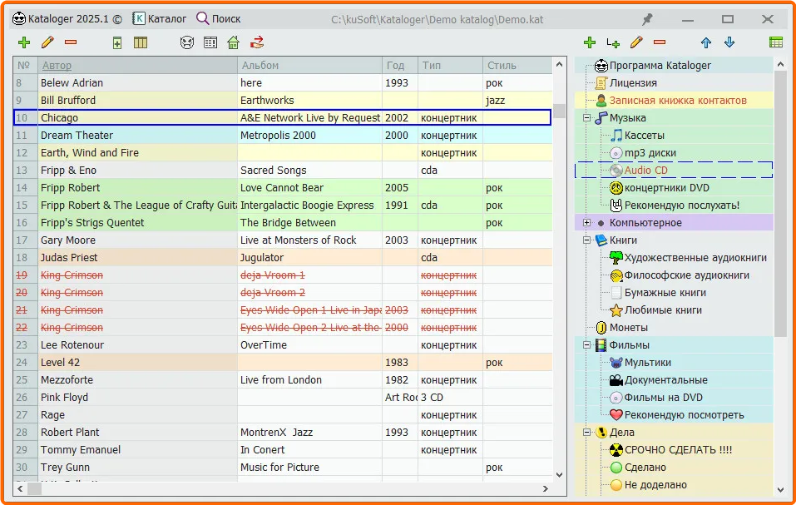Click the table scroll-down arrow

tap(559, 475)
